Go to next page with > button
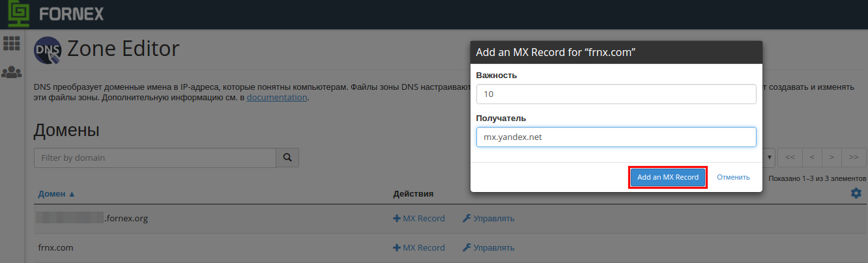The image size is (868, 263). pos(832,158)
